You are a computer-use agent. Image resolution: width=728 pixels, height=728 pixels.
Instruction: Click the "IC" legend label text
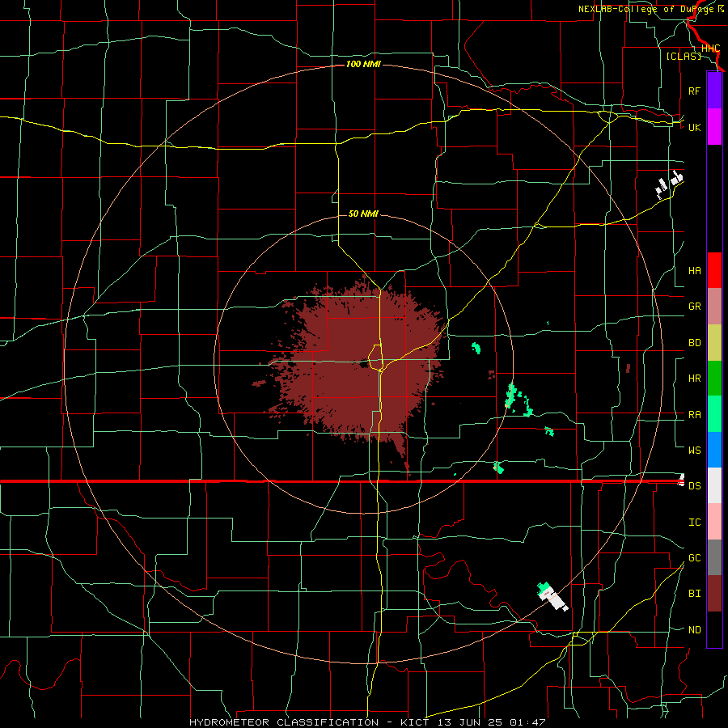tap(694, 523)
